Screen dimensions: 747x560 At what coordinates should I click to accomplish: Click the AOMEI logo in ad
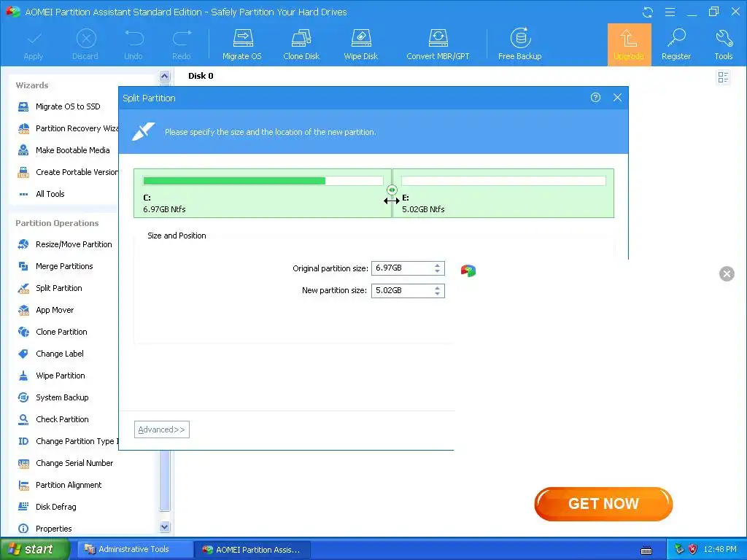(468, 271)
